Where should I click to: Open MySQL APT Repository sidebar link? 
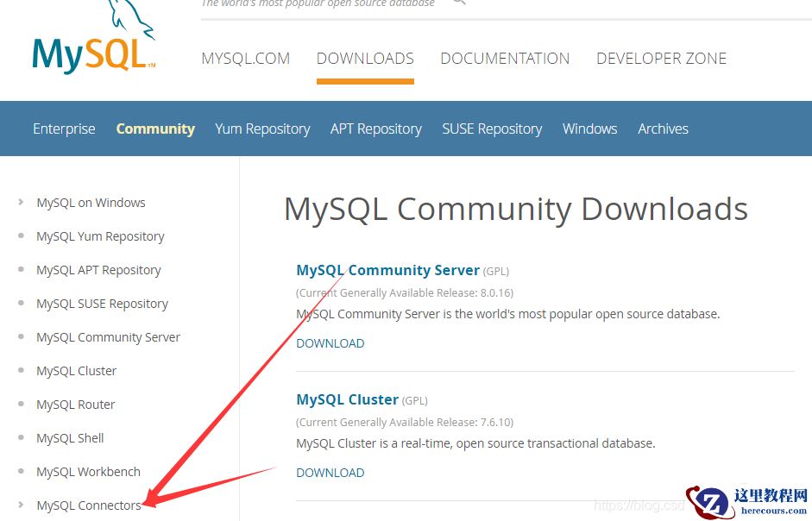(98, 270)
